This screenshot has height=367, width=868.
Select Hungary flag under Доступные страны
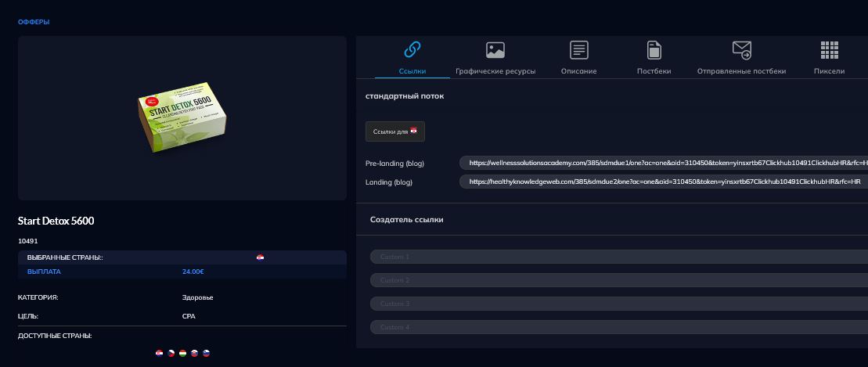(182, 354)
